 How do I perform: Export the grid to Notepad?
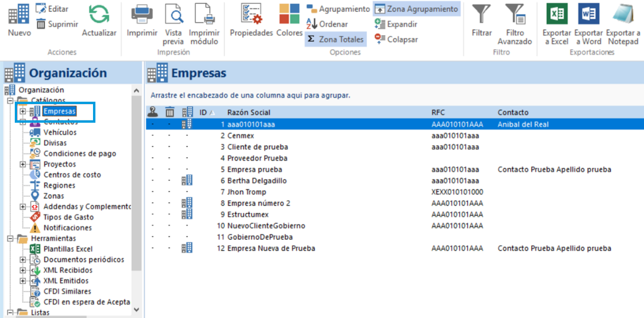click(623, 24)
